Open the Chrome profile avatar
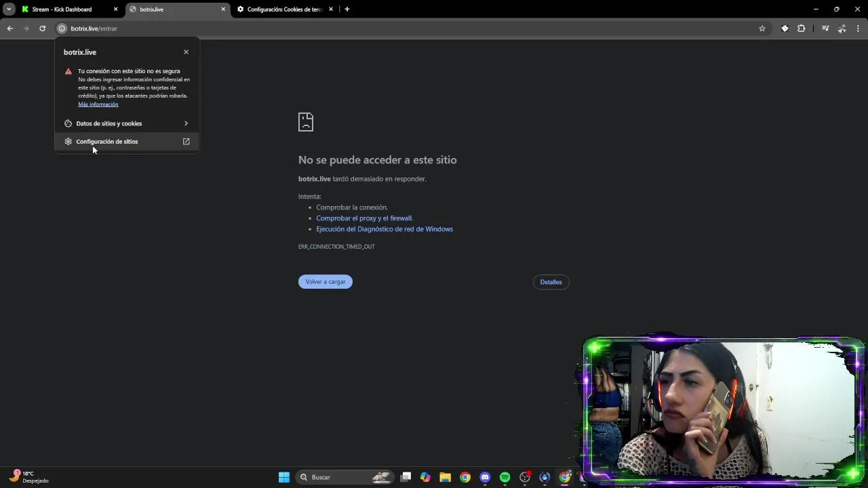Image resolution: width=868 pixels, height=488 pixels. coord(842,28)
